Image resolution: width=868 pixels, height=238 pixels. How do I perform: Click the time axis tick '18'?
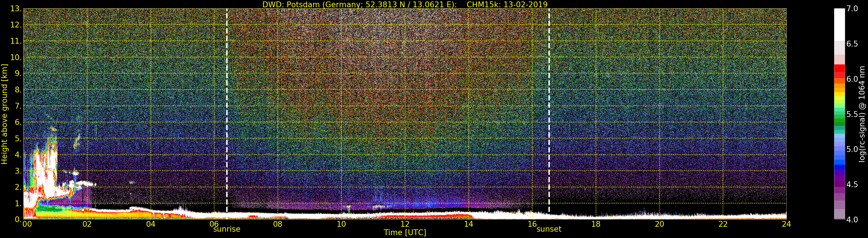pyautogui.click(x=596, y=224)
